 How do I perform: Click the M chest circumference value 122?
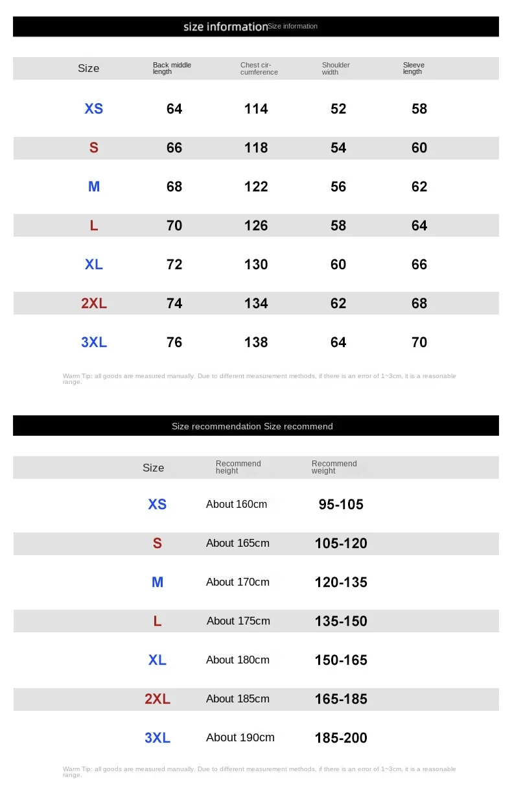(x=256, y=187)
